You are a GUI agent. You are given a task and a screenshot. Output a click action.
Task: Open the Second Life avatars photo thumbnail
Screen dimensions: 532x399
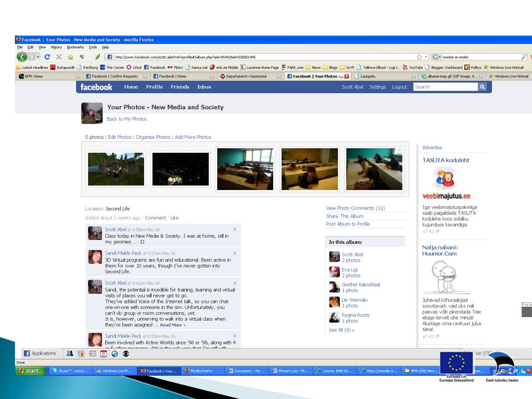pyautogui.click(x=116, y=169)
